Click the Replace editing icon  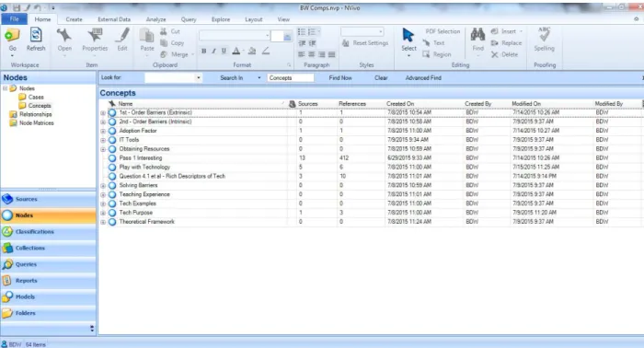[x=495, y=42]
